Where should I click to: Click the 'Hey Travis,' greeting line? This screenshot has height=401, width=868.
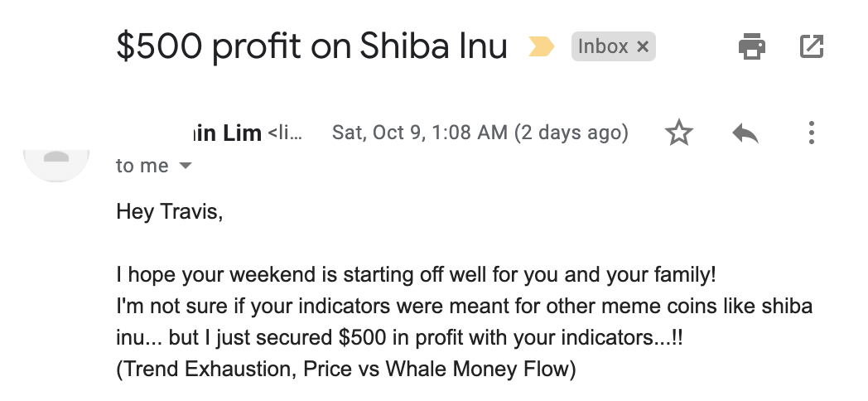pyautogui.click(x=170, y=211)
